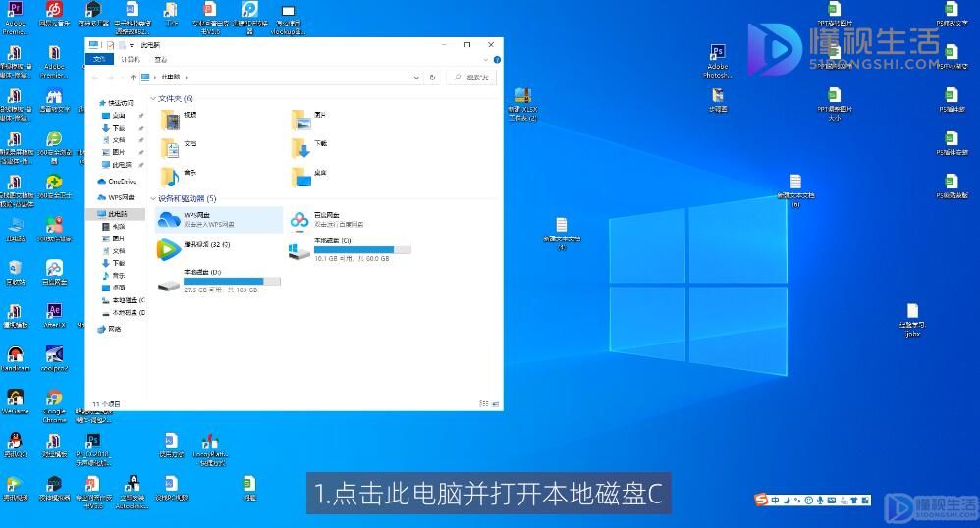
Task: Collapse the 文件夹 (6) group
Action: pos(153,99)
